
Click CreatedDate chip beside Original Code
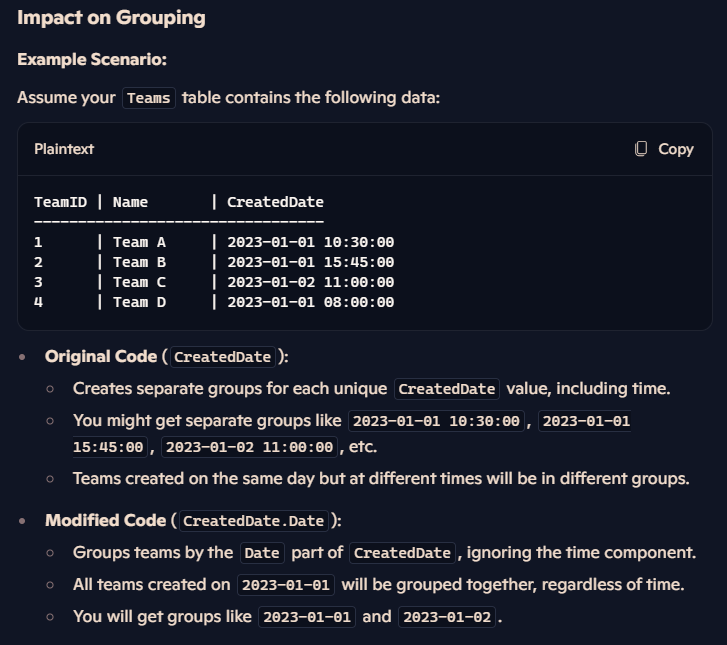pos(223,357)
